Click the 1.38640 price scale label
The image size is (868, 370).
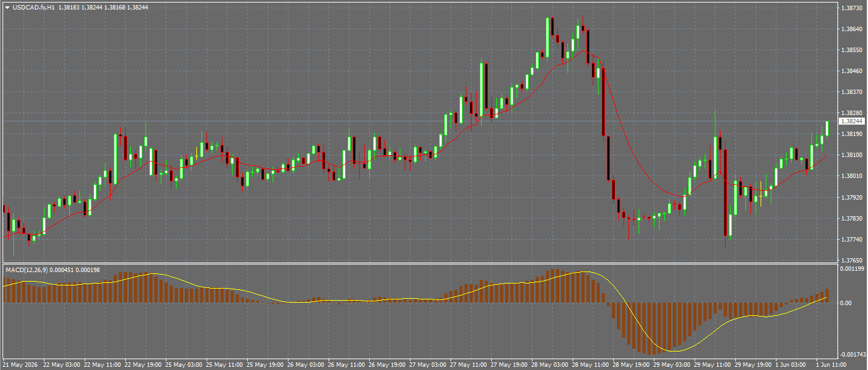[x=851, y=29]
